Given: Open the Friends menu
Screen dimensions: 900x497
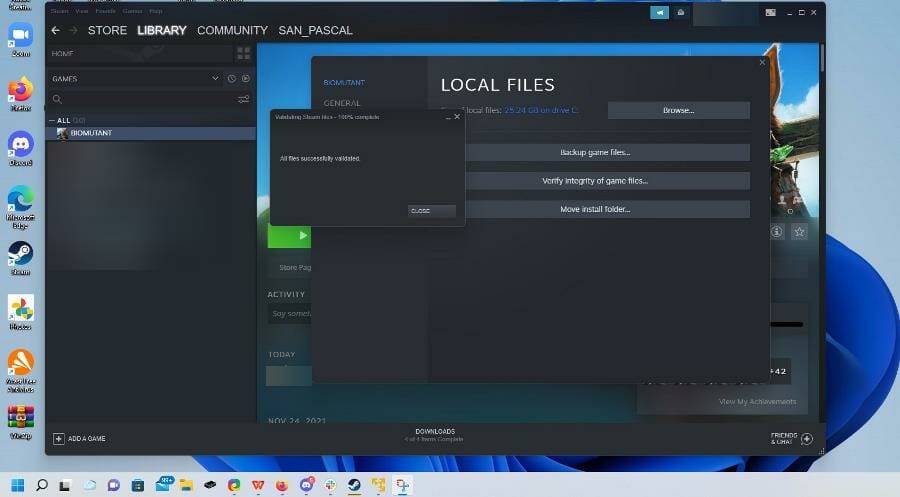Looking at the screenshot, I should (105, 11).
